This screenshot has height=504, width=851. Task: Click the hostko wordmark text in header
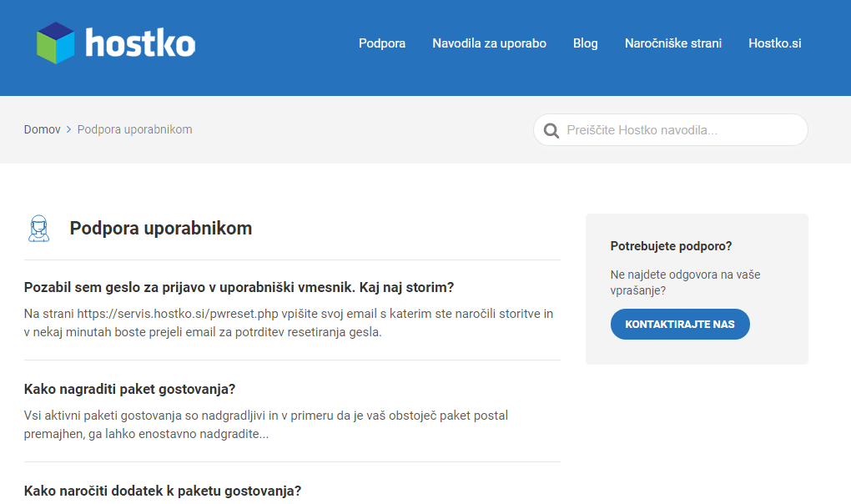[x=140, y=43]
